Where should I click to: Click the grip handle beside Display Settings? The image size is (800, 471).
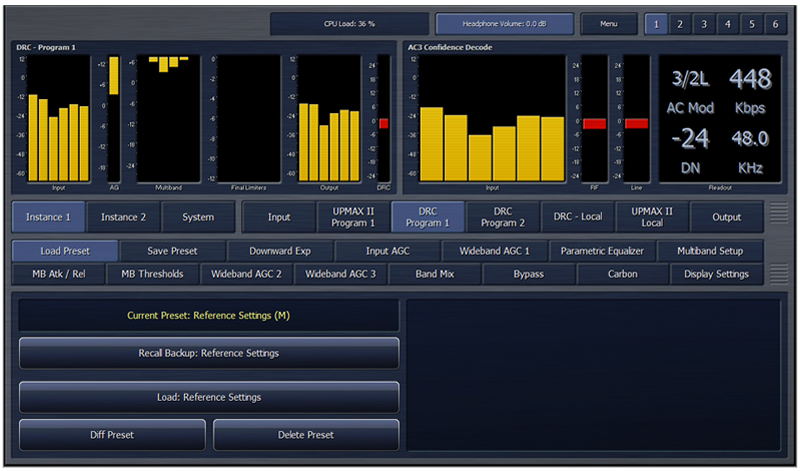pos(779,274)
